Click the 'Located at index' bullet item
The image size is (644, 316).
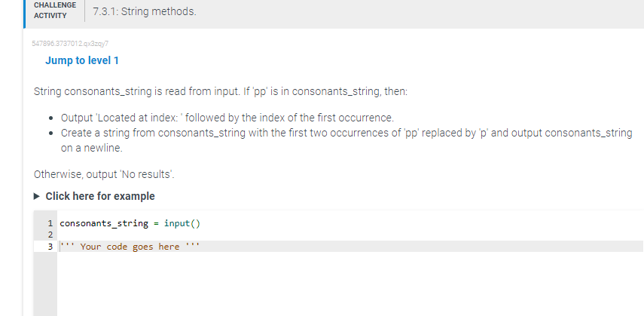(x=227, y=118)
